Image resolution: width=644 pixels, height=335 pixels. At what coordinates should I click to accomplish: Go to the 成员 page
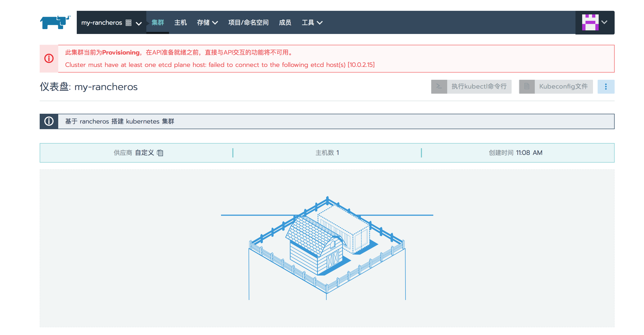(x=285, y=23)
